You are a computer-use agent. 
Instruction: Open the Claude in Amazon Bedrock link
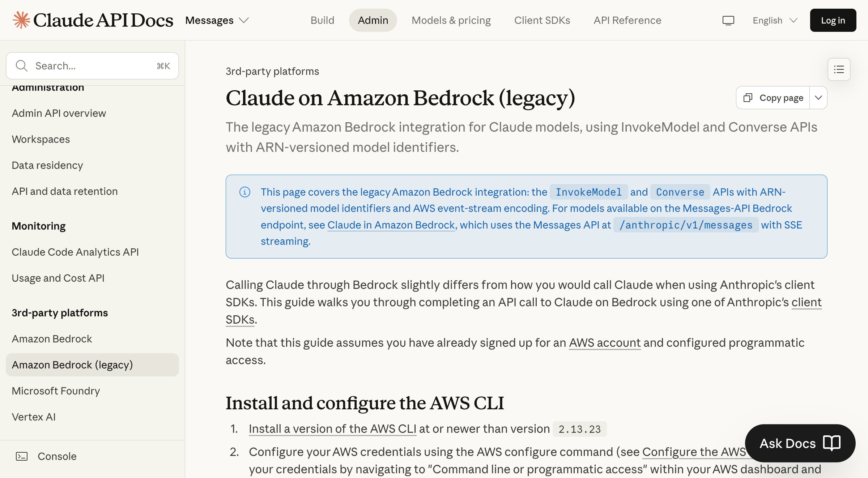(x=391, y=225)
